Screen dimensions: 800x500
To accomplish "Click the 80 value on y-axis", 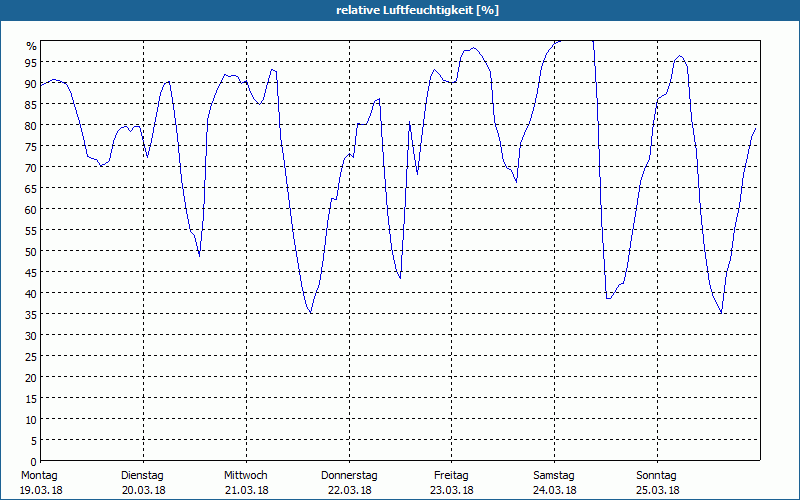I will 31,126.
